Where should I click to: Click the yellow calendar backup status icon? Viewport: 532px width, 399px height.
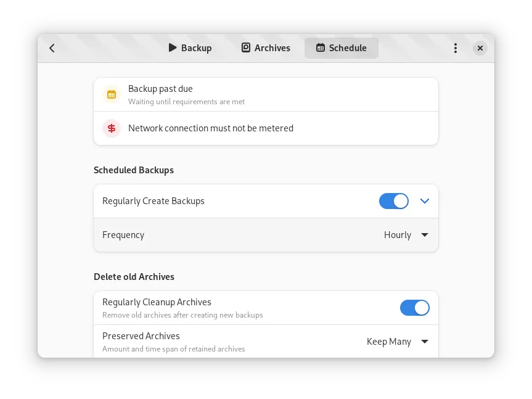click(112, 94)
